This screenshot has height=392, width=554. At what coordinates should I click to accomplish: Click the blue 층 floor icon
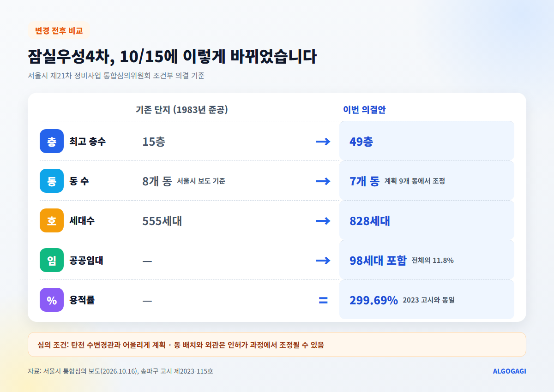tap(52, 141)
